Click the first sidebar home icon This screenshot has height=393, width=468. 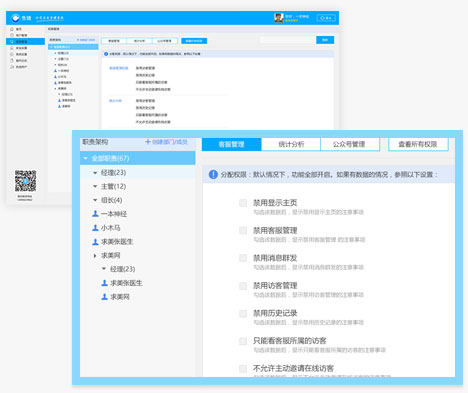[x=12, y=29]
